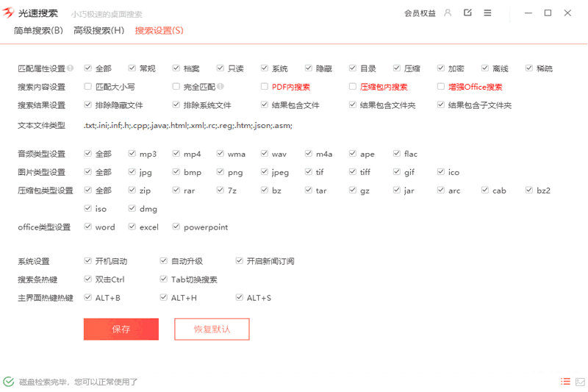This screenshot has width=588, height=392.
Task: Click info icon beside 匹配属性设置
Action: 71,68
